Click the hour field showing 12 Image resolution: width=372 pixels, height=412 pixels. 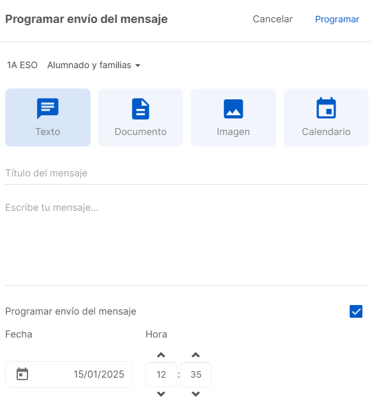[x=161, y=374]
